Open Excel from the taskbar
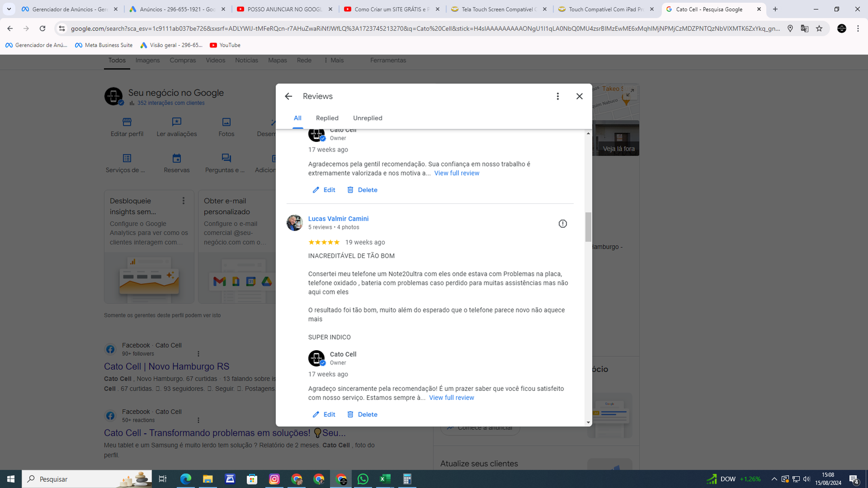 (x=385, y=479)
